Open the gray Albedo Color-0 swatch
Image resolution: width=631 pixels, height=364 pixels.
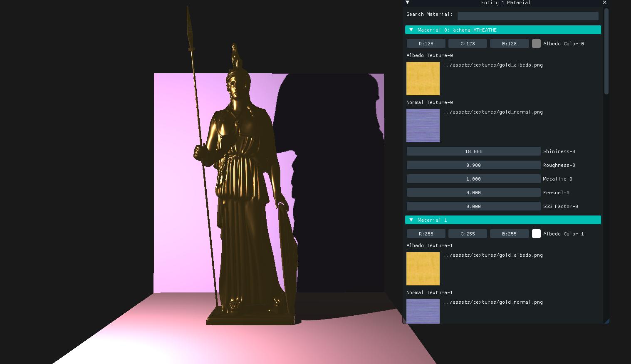tap(536, 44)
